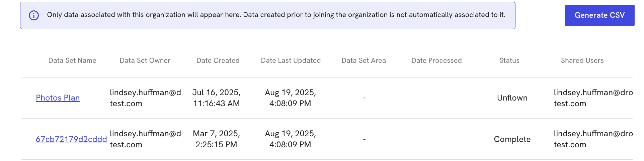
Task: Select the Data Set Area column header
Action: 364,60
